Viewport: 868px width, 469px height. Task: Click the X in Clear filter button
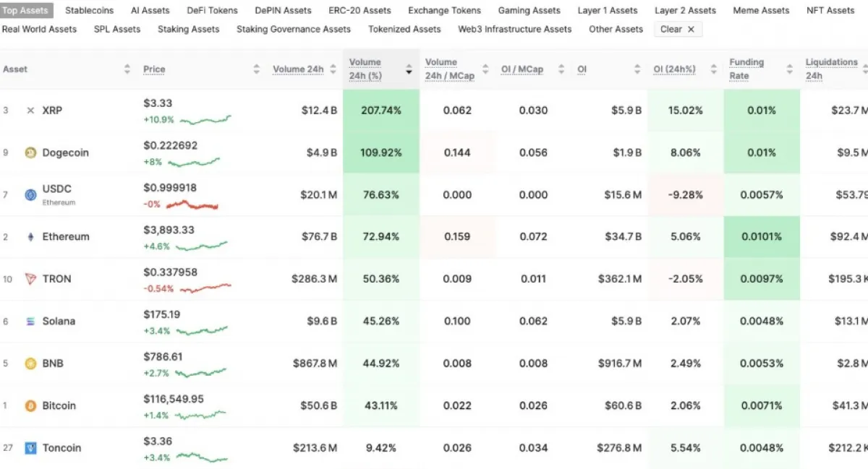click(691, 30)
